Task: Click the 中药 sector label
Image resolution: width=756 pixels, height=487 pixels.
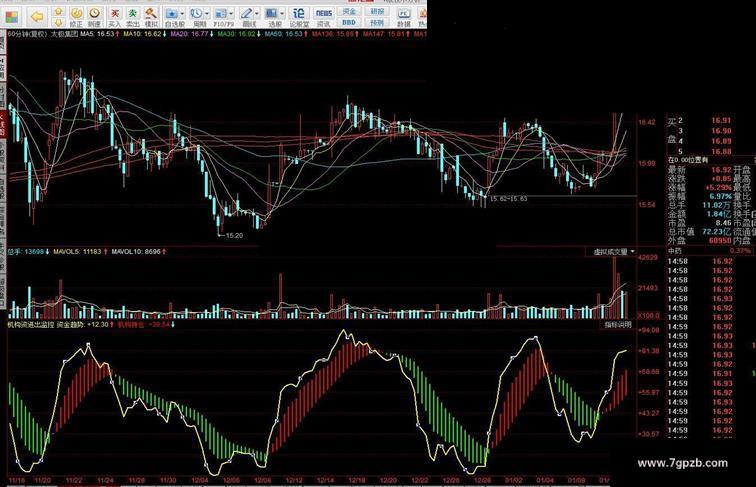Action: point(675,251)
